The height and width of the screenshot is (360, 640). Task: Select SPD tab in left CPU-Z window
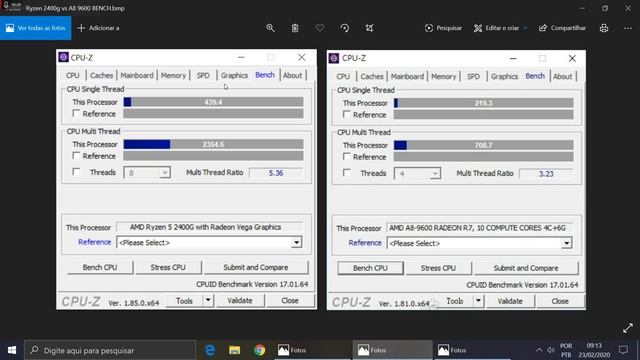coord(203,76)
